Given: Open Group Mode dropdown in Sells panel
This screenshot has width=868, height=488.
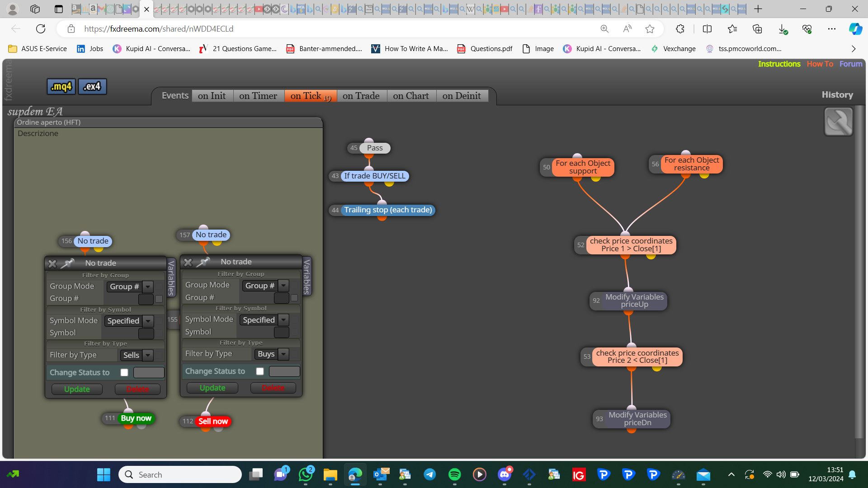Looking at the screenshot, I should [130, 286].
